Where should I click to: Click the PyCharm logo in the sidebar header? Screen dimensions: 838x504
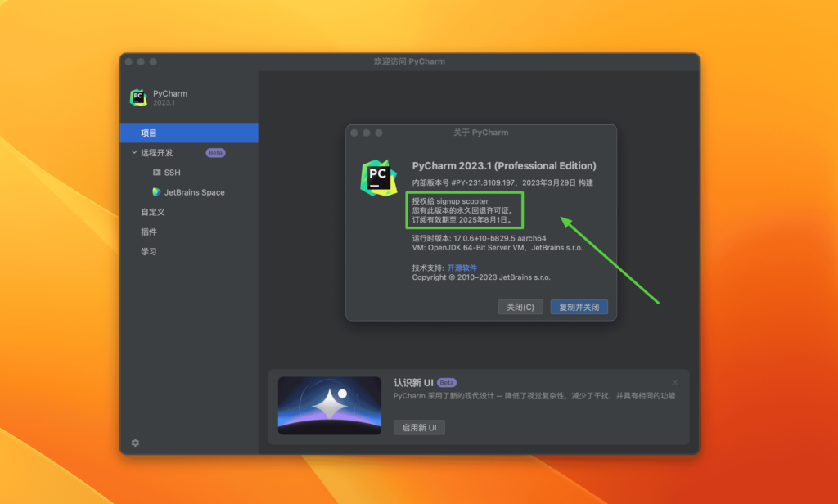pyautogui.click(x=137, y=96)
